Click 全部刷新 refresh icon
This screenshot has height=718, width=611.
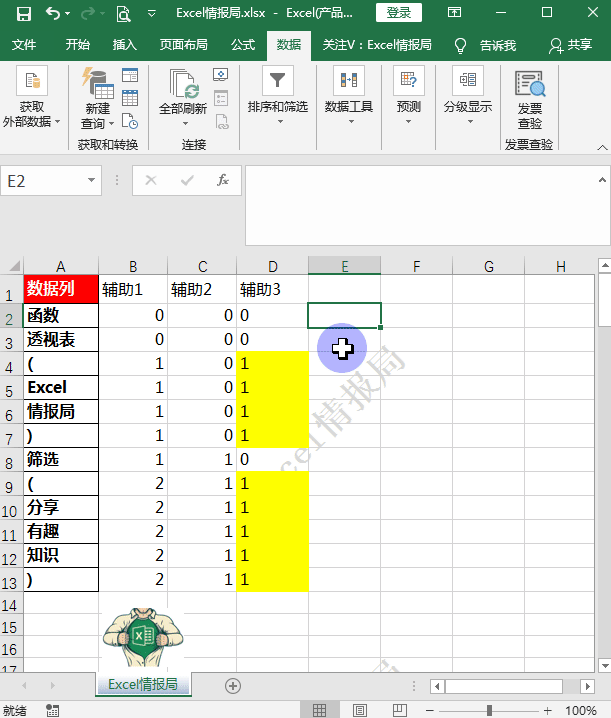tap(184, 84)
